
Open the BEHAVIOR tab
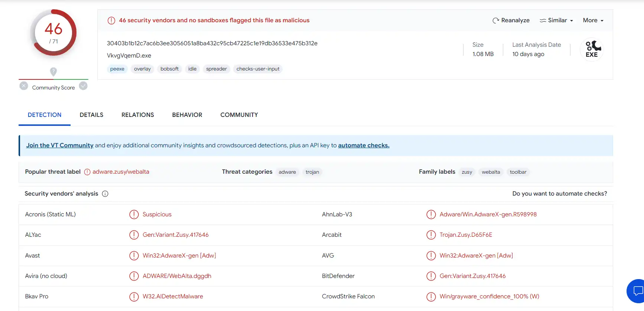(x=187, y=115)
